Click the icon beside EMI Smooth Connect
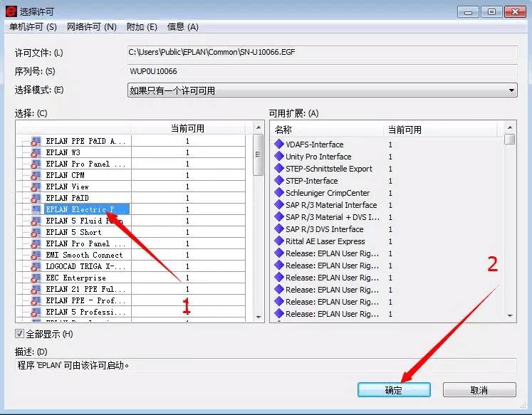Image resolution: width=532 pixels, height=415 pixels. pyautogui.click(x=36, y=255)
